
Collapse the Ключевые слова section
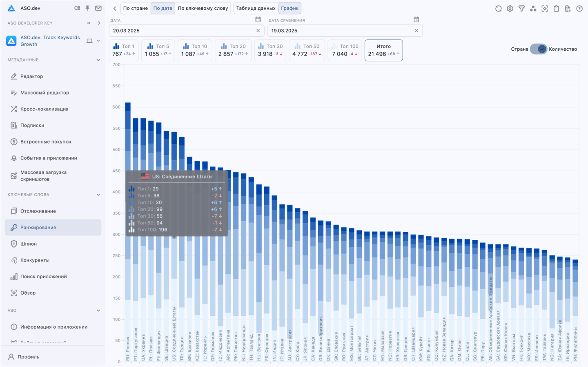[98, 195]
